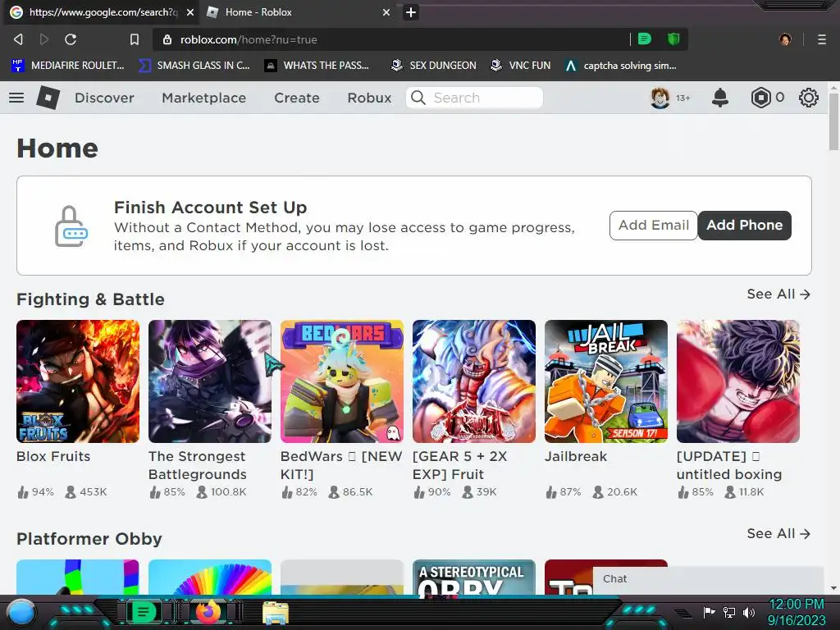Click the Jailbreak game title
840x630 pixels.
[576, 456]
